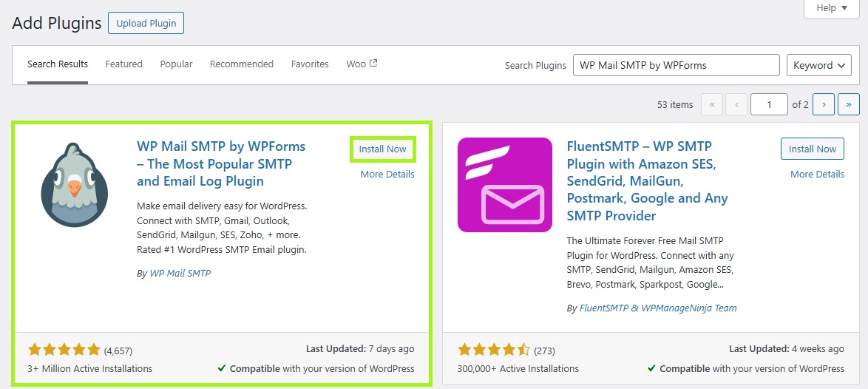The image size is (868, 389).
Task: Open the Woo external link tab
Action: click(362, 64)
